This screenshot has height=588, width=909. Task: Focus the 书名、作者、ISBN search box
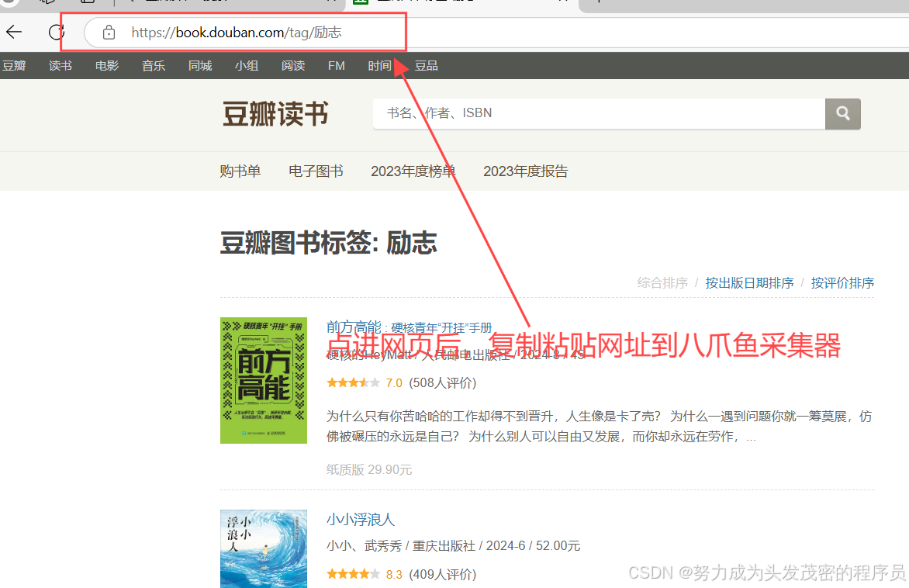pos(599,114)
